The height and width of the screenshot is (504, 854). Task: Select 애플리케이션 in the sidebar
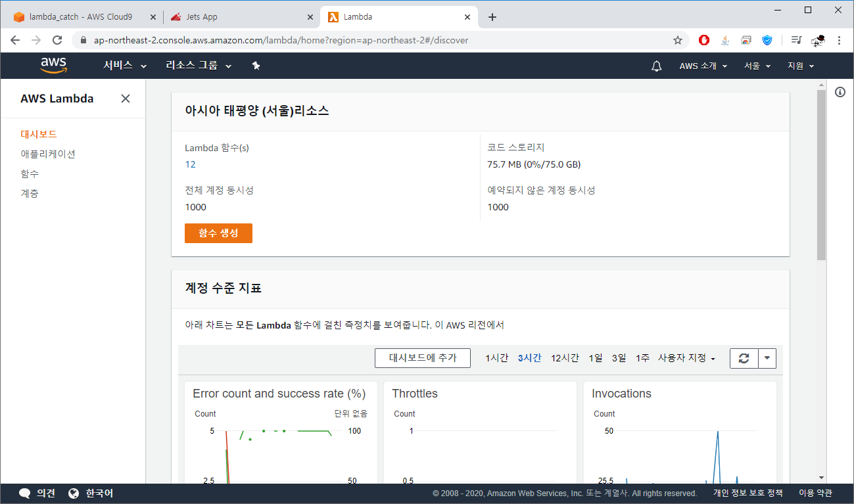tap(48, 154)
